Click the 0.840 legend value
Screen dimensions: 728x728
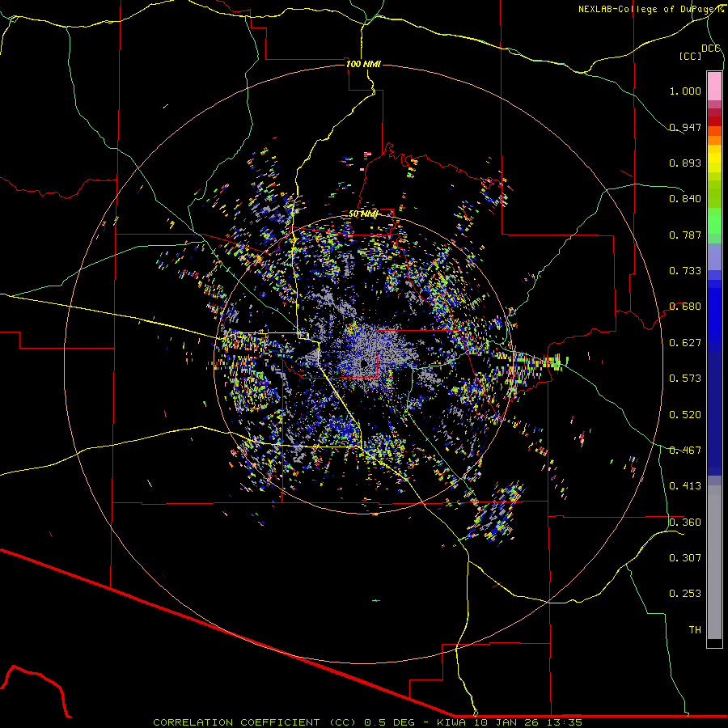[685, 199]
